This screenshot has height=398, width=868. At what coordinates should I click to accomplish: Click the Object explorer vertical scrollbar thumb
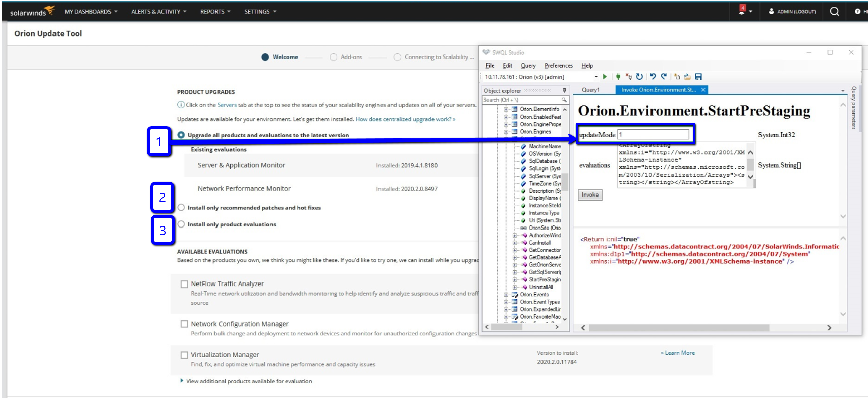(565, 182)
